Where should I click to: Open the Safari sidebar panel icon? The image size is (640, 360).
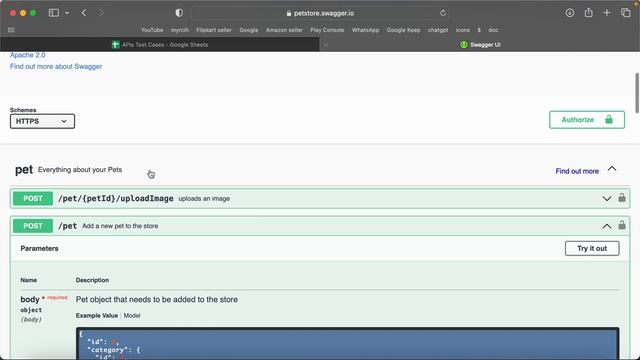pyautogui.click(x=53, y=13)
